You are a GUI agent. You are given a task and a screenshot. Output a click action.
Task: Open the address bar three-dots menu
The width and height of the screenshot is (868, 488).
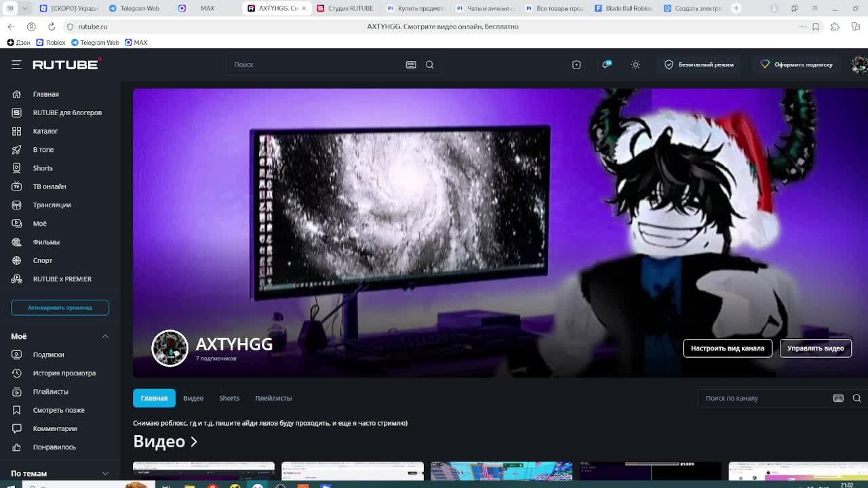pyautogui.click(x=803, y=26)
